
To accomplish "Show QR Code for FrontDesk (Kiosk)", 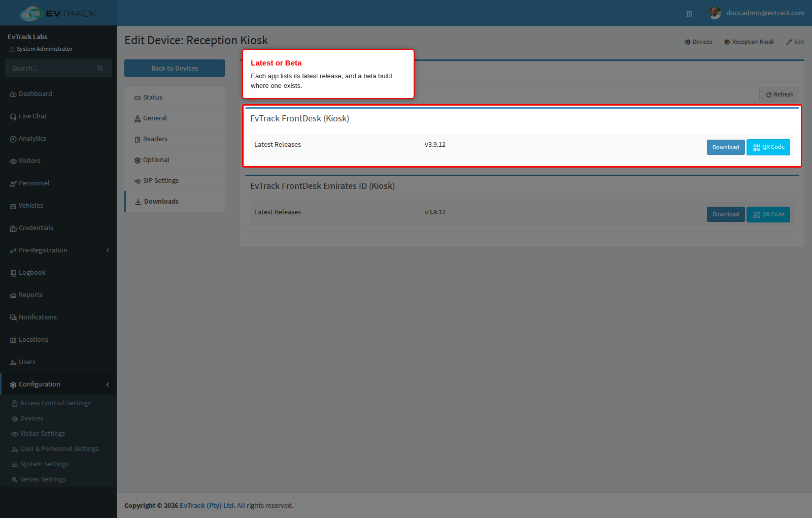I will (768, 147).
